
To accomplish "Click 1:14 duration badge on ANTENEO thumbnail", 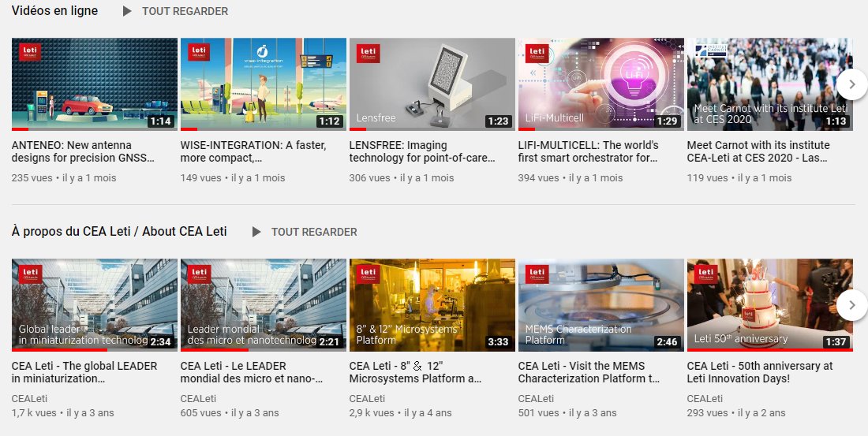I will coord(160,121).
